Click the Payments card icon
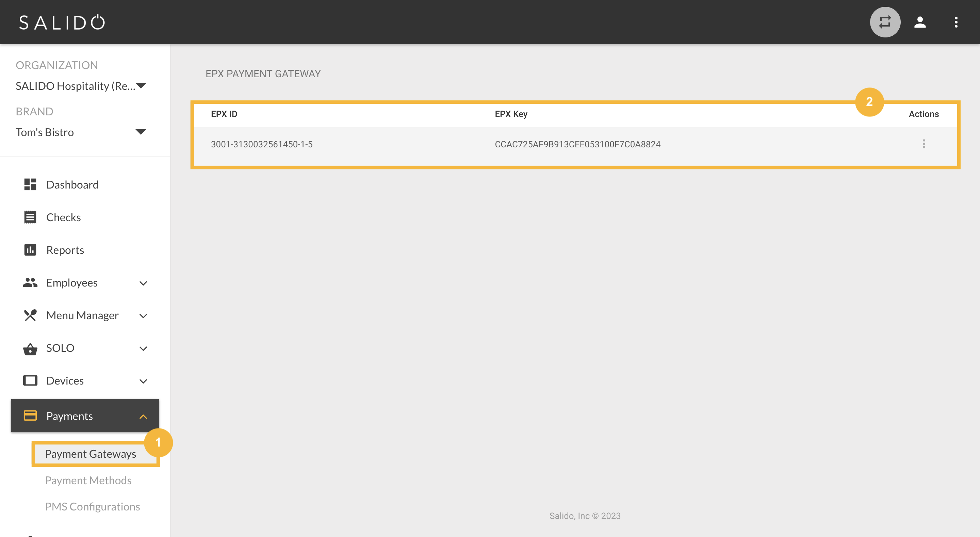This screenshot has height=537, width=980. (x=30, y=416)
